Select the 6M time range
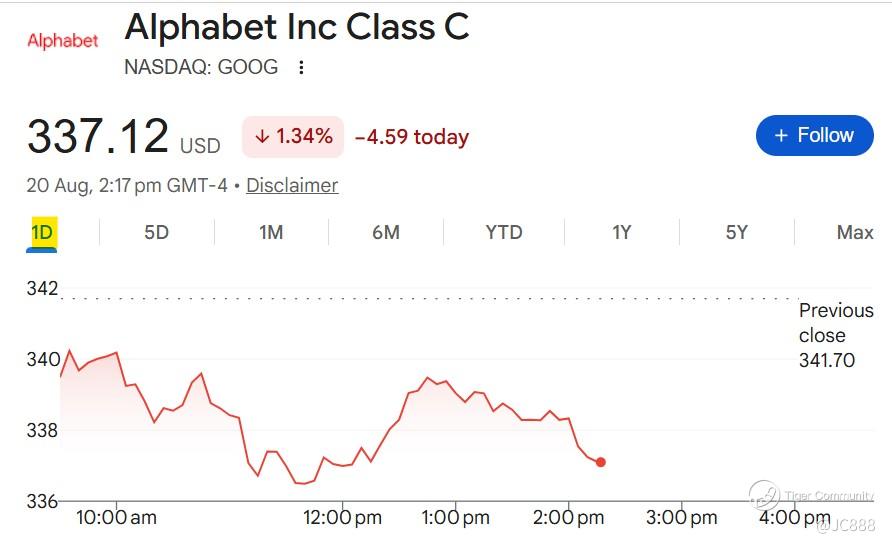 (386, 233)
